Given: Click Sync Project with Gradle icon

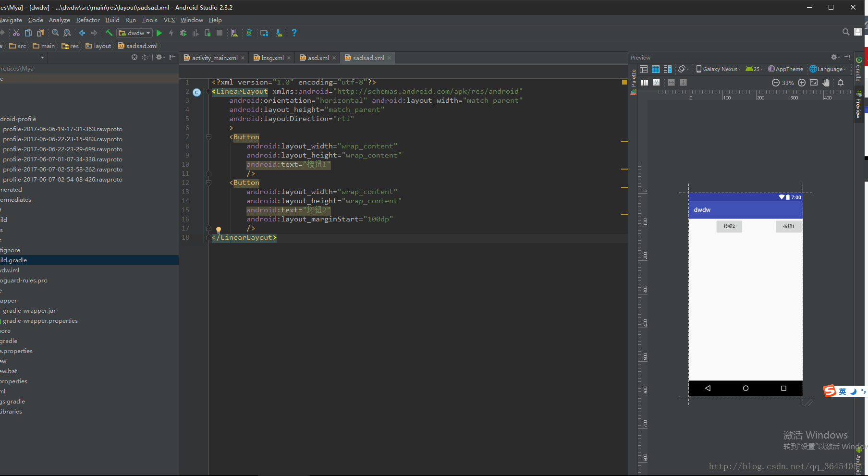Looking at the screenshot, I should click(249, 33).
